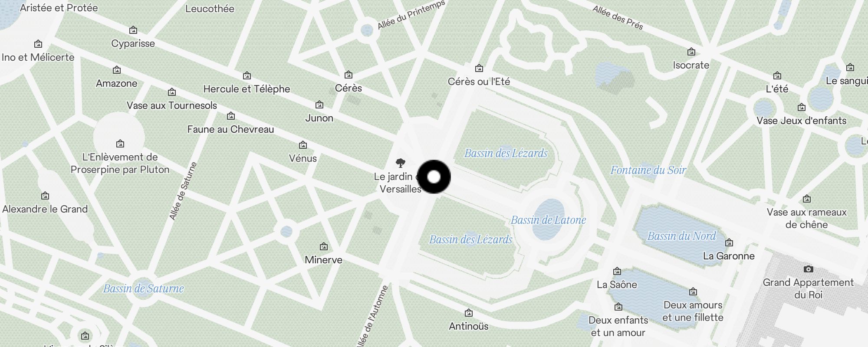
Task: Open the Cérès ou l'Eté marker icon
Action: [x=479, y=68]
